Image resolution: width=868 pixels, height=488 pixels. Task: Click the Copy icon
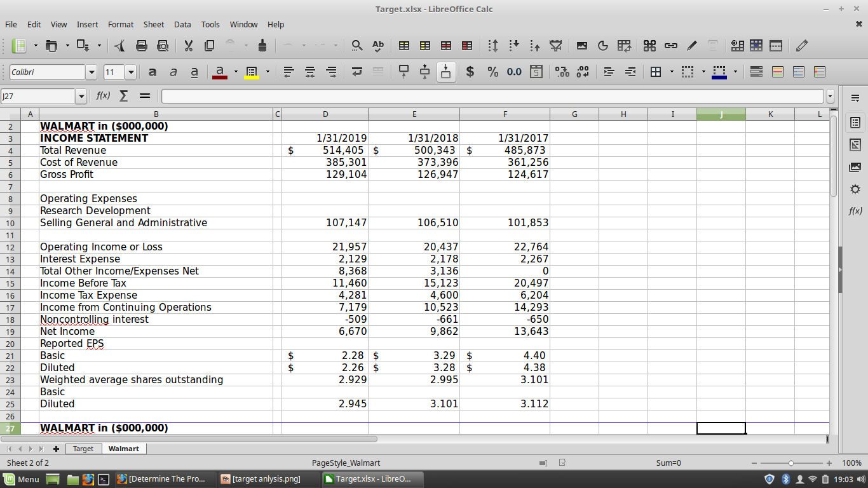(210, 46)
